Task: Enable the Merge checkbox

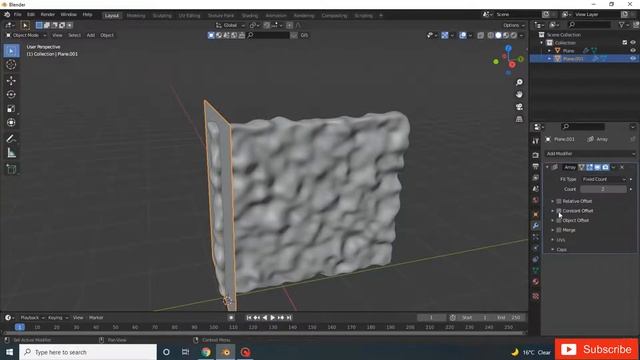Action: point(559,230)
